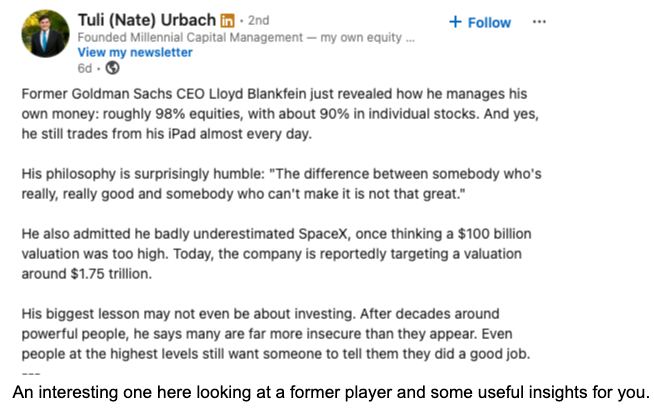The height and width of the screenshot is (410, 654).
Task: Click the caption about a former player
Action: 332,392
